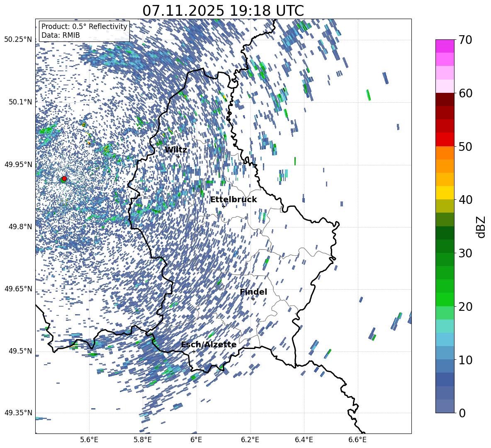Click the Data: RMIB text line
The image size is (491, 448).
[61, 35]
